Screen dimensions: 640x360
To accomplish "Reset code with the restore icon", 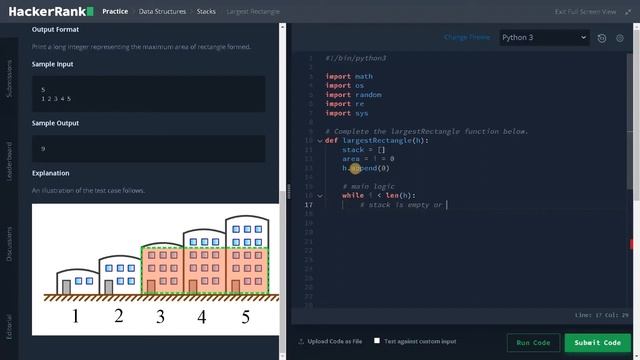I will pyautogui.click(x=602, y=38).
